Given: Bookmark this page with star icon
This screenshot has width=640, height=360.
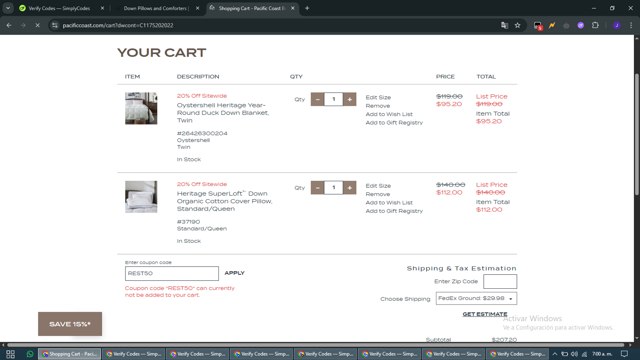Looking at the screenshot, I should click(518, 25).
